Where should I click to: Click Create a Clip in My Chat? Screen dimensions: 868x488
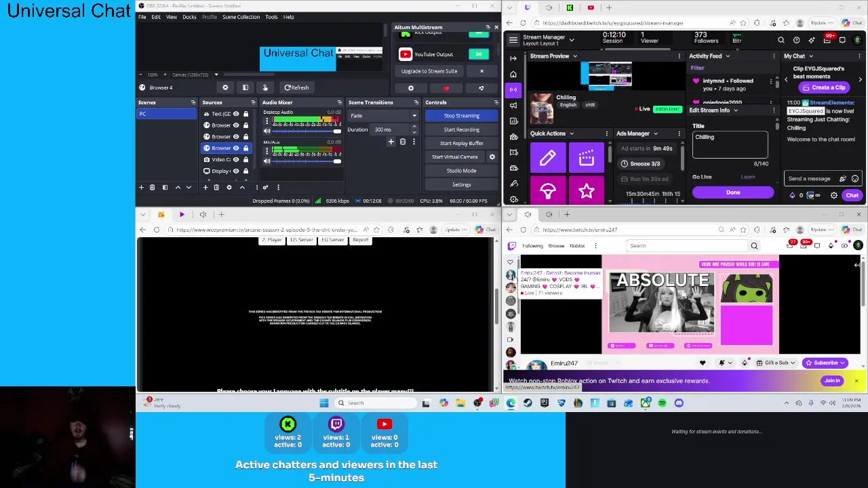pos(825,87)
